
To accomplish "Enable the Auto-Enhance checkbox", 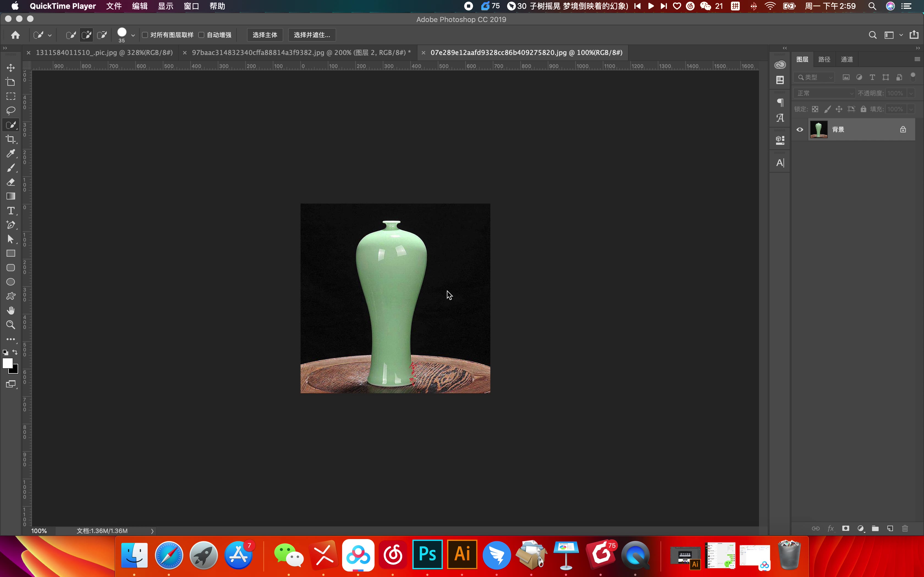I will tap(202, 35).
